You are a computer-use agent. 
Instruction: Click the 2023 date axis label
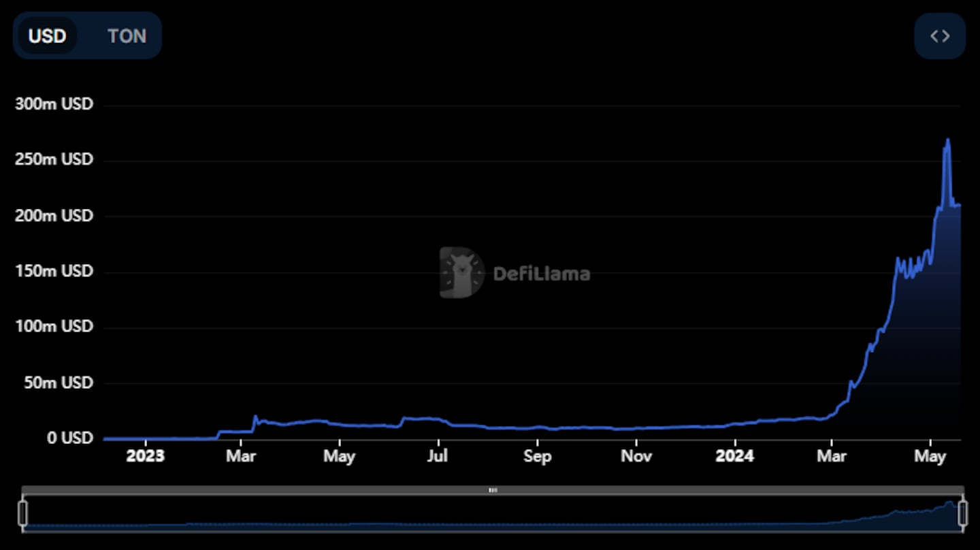coord(145,456)
